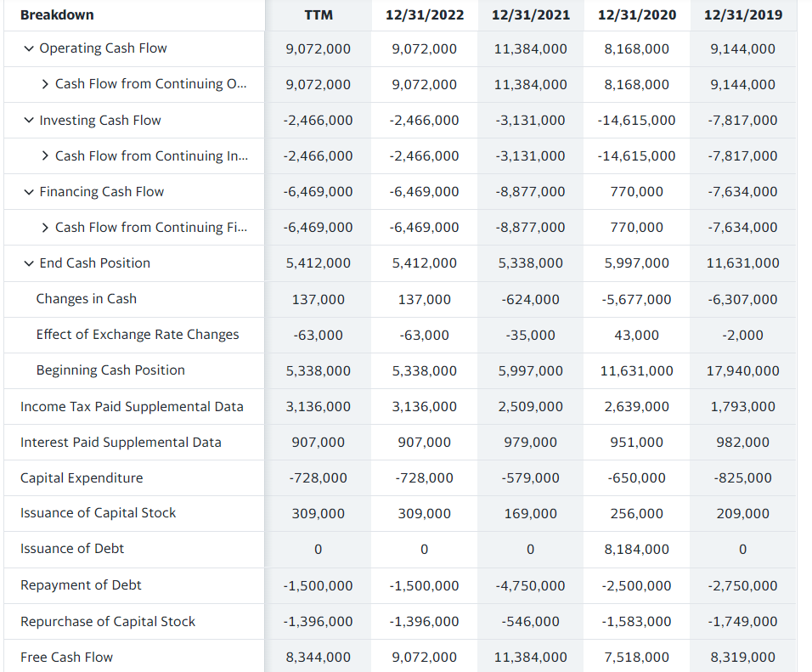Click the Beginning Cash Position label
The width and height of the screenshot is (812, 672).
coord(110,370)
